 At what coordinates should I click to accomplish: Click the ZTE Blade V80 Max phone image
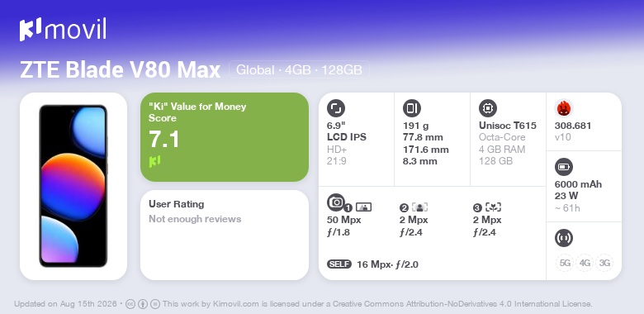(73, 186)
